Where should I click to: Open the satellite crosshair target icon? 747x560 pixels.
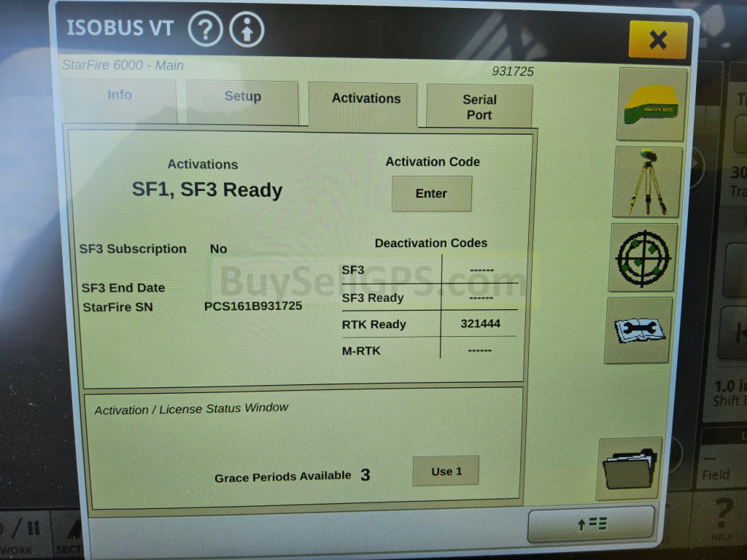click(643, 257)
